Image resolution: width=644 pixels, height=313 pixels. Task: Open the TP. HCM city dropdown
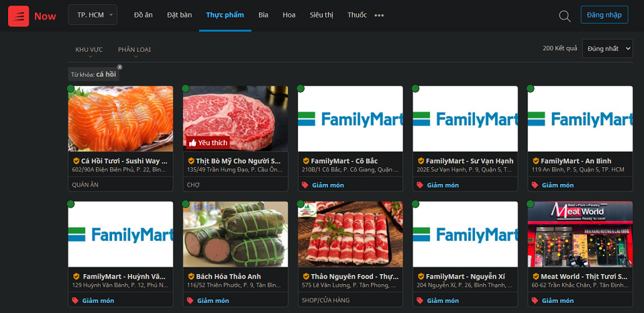(x=93, y=15)
